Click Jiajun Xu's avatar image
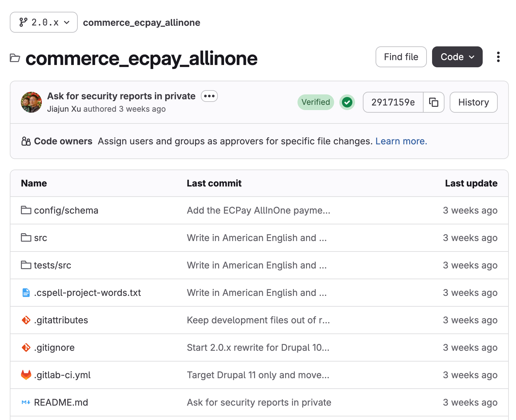 31,102
